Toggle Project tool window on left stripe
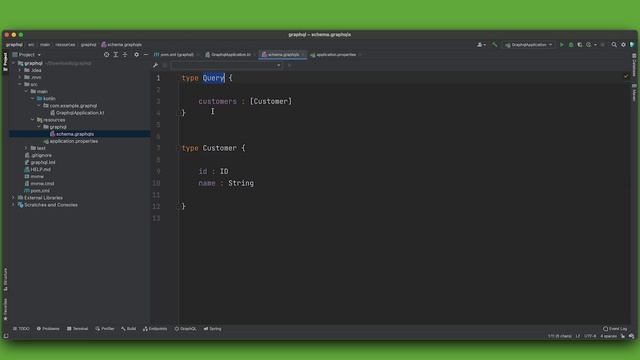This screenshot has height=360, width=640. (6, 62)
